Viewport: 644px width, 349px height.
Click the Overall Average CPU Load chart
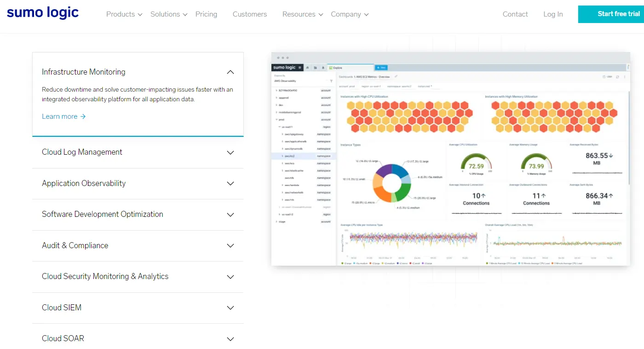tap(555, 245)
